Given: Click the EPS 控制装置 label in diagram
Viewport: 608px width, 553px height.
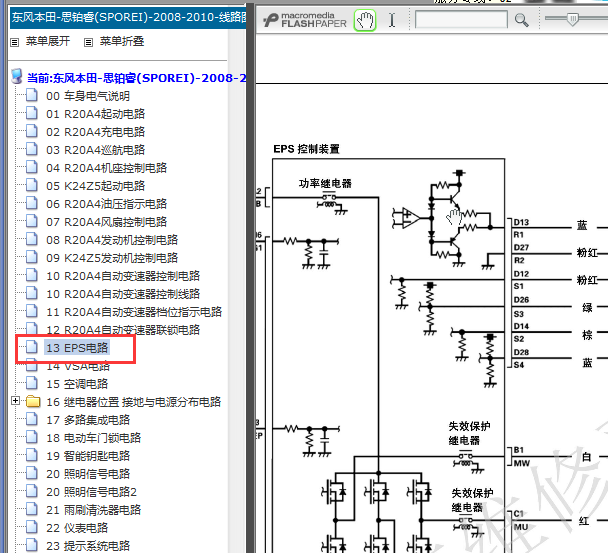Looking at the screenshot, I should 306,149.
